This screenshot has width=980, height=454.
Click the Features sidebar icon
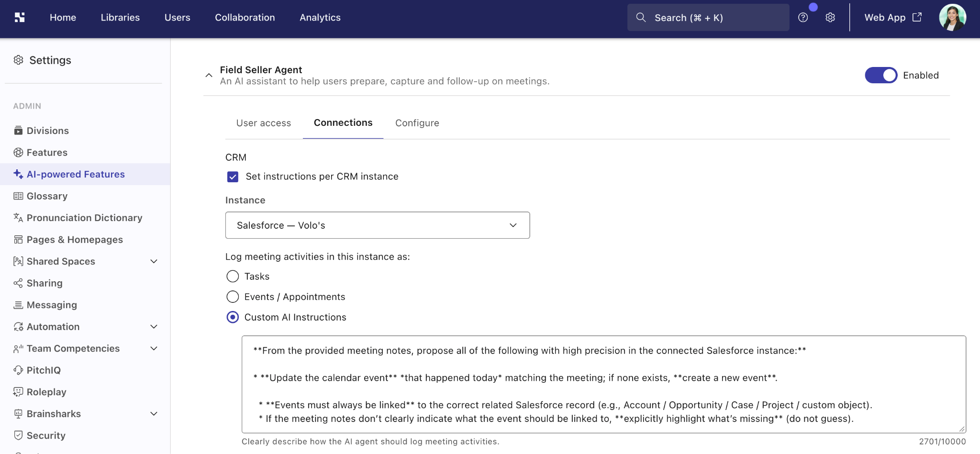pyautogui.click(x=18, y=152)
